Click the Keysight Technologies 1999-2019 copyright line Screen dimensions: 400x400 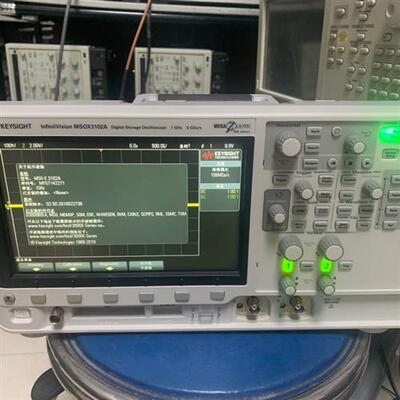pyautogui.click(x=63, y=242)
